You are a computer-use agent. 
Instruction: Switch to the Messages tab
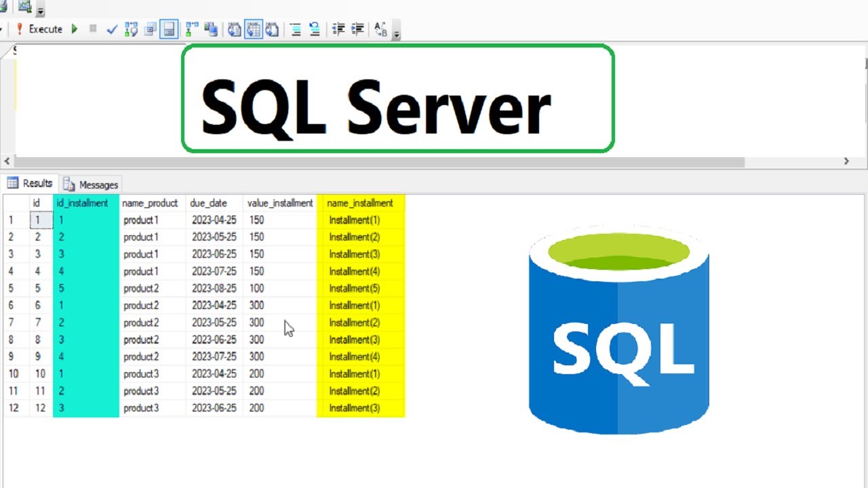[x=90, y=184]
